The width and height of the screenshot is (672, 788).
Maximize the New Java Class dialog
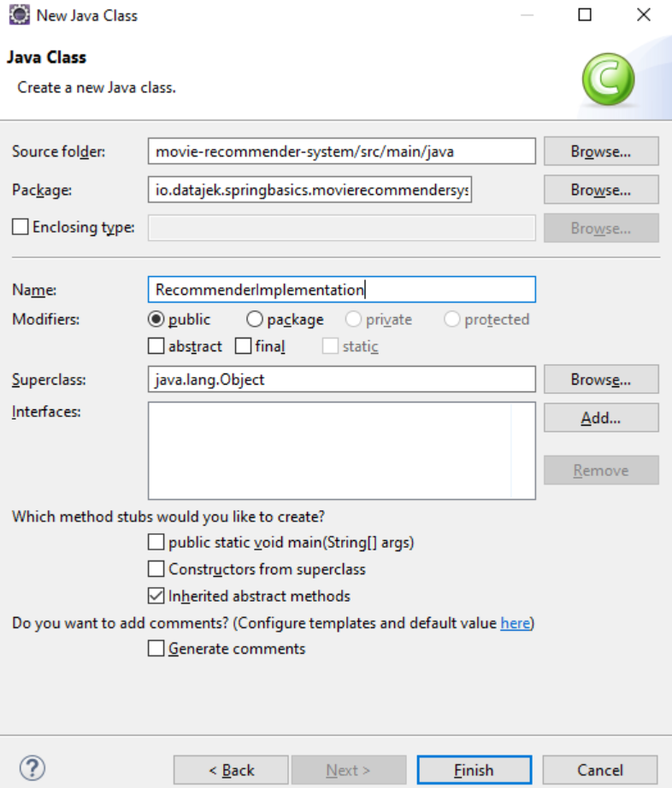(x=585, y=15)
